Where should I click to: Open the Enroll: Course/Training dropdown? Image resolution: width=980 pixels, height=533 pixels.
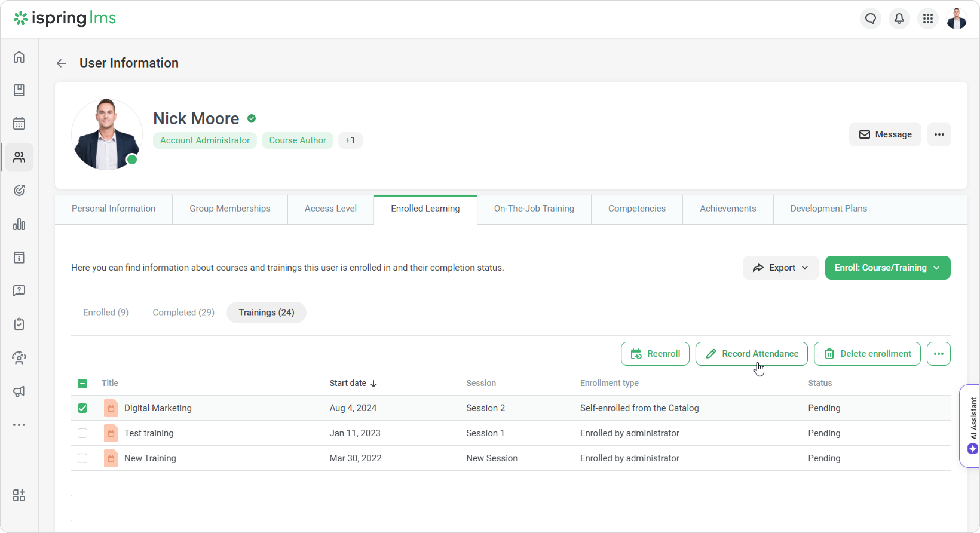click(x=887, y=267)
